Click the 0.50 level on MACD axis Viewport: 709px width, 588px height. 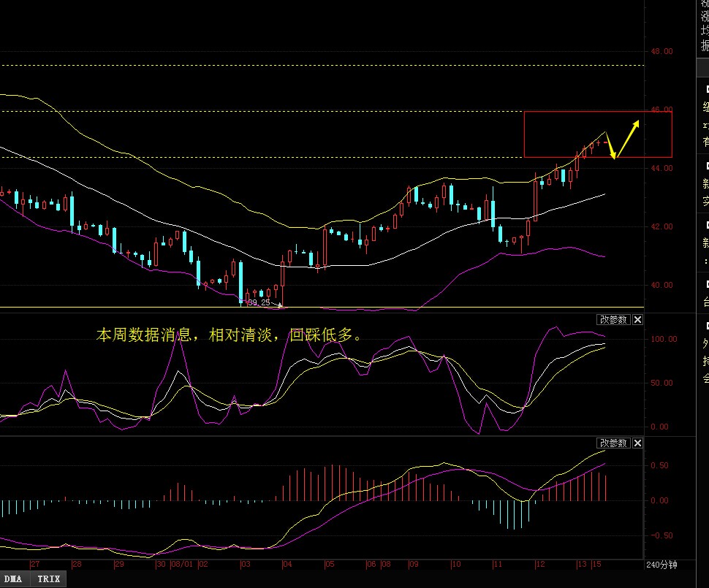(x=661, y=465)
